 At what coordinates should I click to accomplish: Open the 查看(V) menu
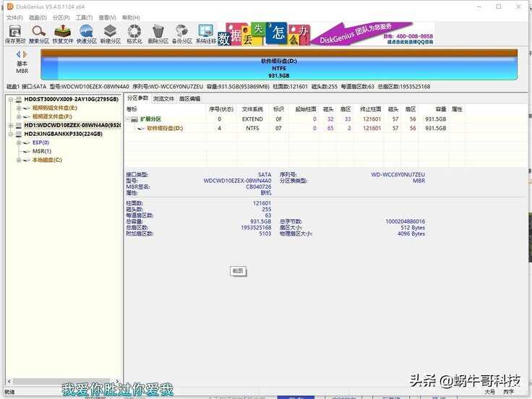107,17
